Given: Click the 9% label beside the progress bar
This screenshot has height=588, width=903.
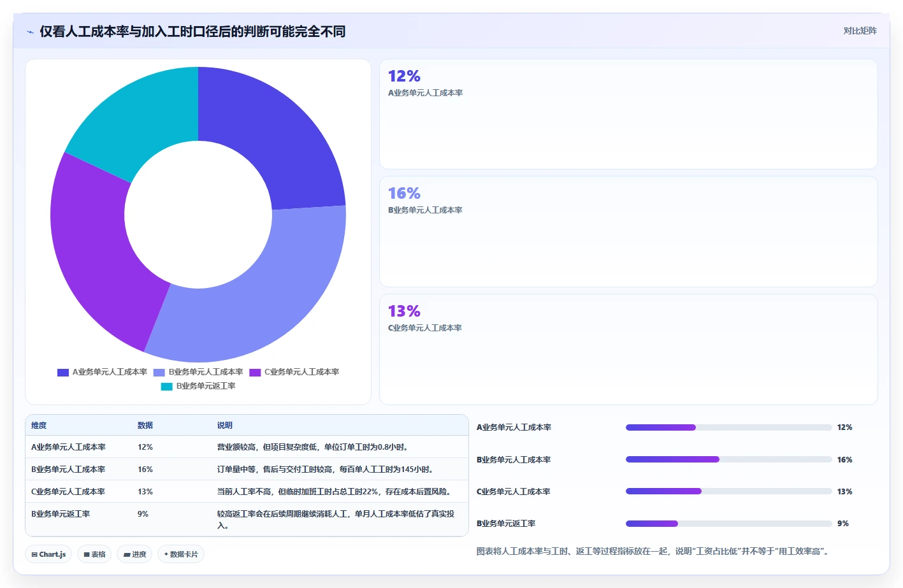Looking at the screenshot, I should [x=842, y=524].
